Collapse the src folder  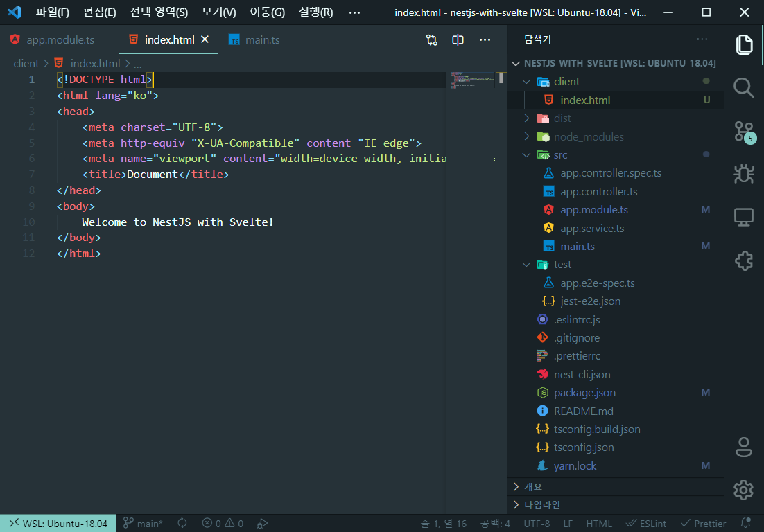pyautogui.click(x=527, y=154)
